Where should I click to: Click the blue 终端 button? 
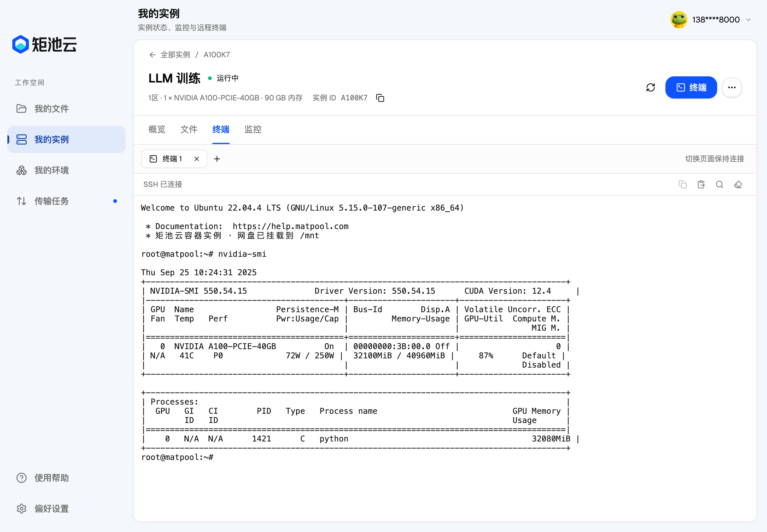tap(691, 87)
